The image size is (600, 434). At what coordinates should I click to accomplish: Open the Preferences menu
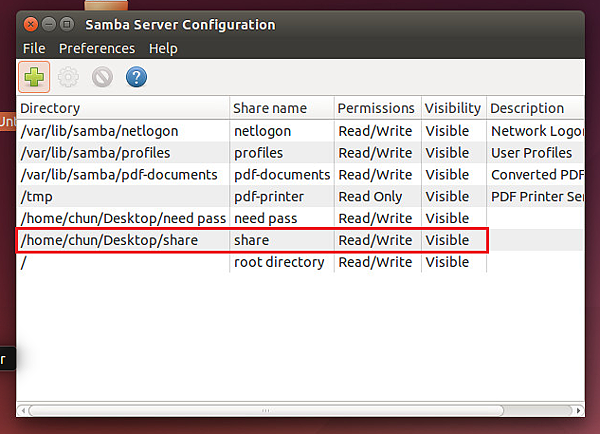[x=97, y=48]
